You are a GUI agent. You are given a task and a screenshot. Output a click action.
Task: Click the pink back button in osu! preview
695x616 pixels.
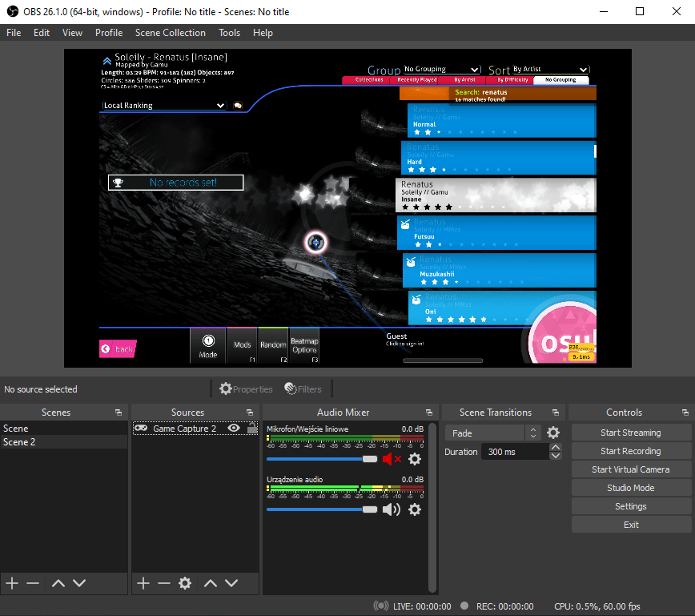(x=118, y=349)
